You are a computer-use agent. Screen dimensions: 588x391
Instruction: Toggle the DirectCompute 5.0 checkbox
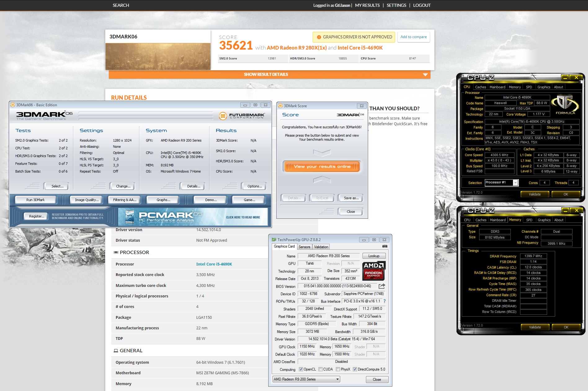[x=355, y=369]
